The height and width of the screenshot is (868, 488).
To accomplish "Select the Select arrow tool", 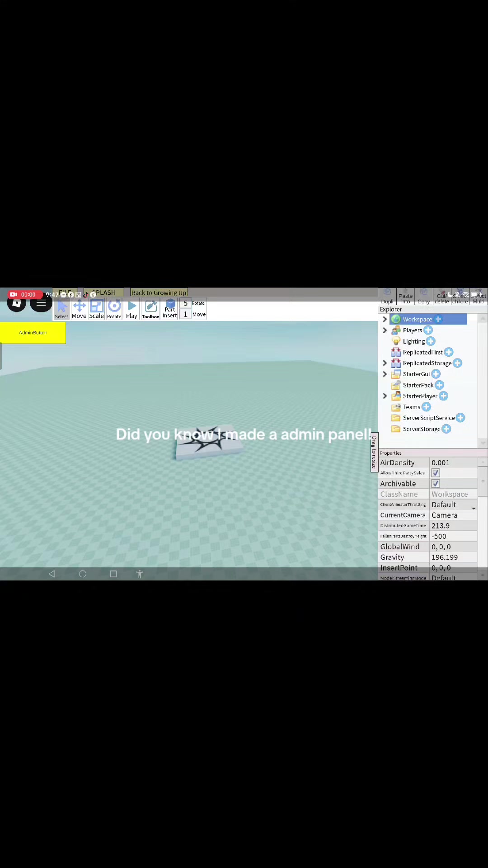I will [x=62, y=310].
